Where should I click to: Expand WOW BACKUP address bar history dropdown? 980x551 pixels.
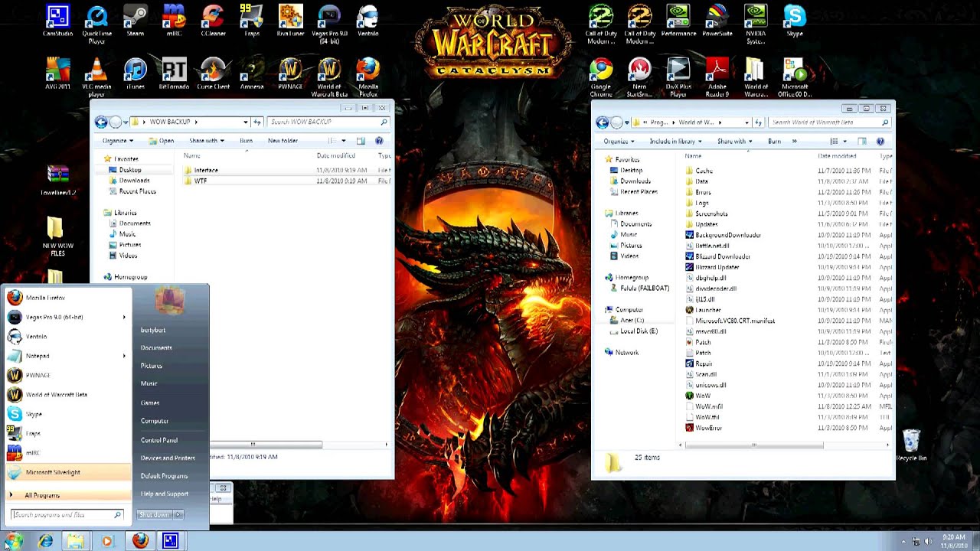[x=246, y=122]
